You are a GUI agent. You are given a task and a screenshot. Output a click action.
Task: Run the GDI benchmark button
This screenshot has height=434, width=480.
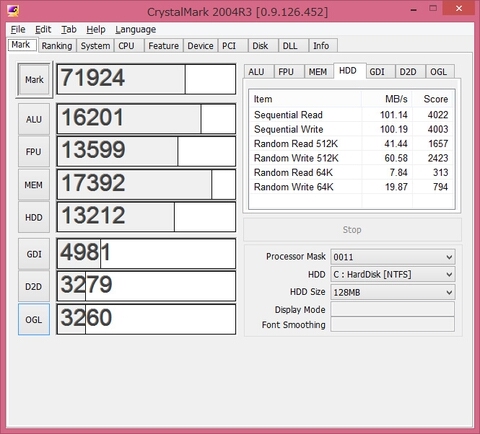coord(34,254)
